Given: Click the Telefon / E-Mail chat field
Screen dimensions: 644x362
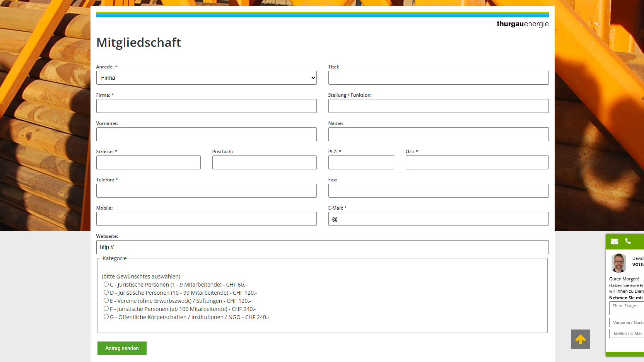Looking at the screenshot, I should (x=627, y=333).
